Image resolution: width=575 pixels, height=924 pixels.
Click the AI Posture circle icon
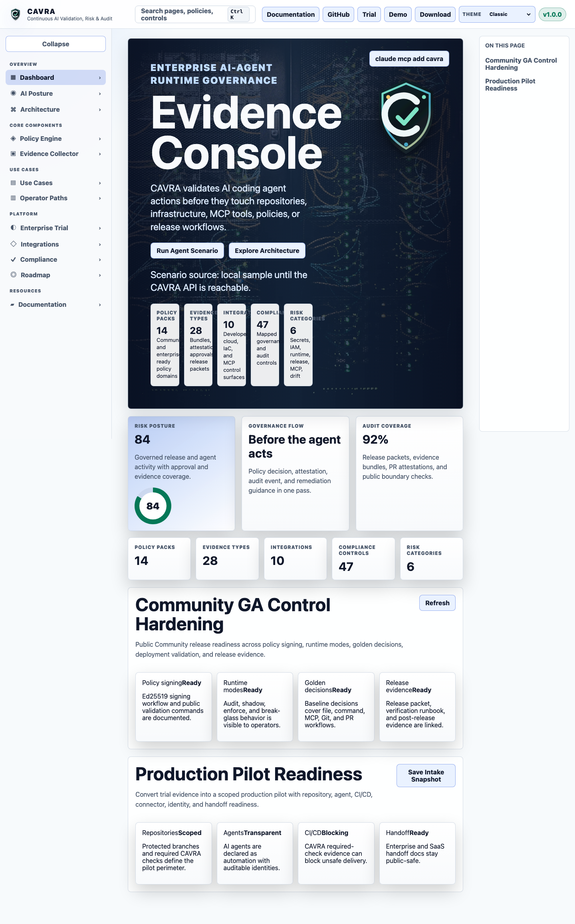click(13, 93)
